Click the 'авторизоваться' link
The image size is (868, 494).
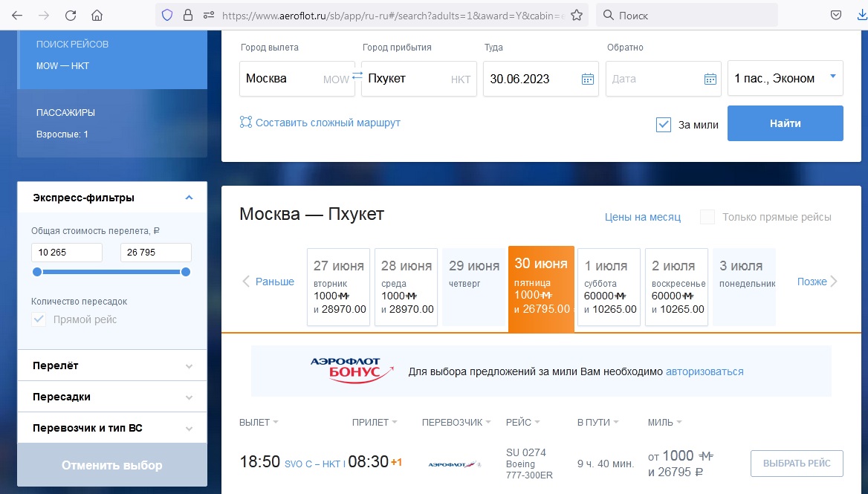coord(704,371)
